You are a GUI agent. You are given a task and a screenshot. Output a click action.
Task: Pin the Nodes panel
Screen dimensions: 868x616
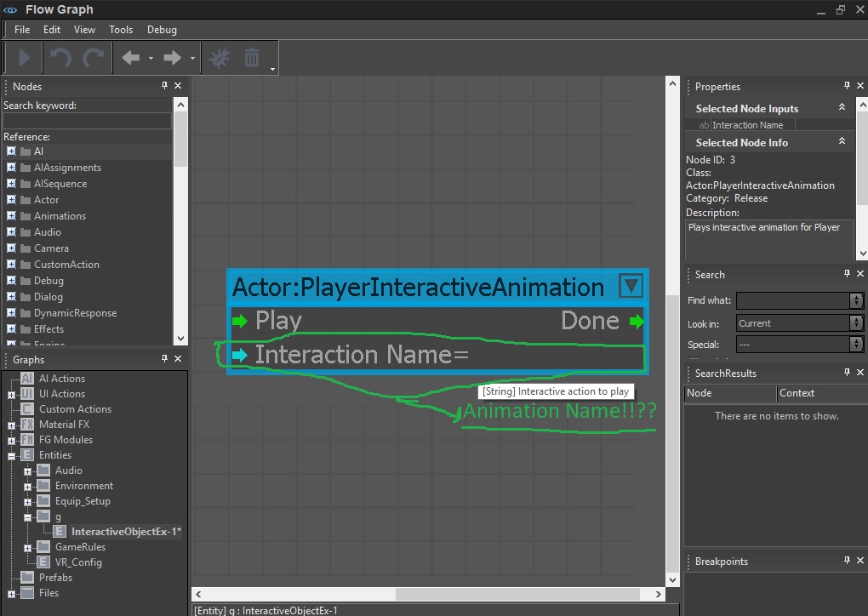[x=164, y=85]
